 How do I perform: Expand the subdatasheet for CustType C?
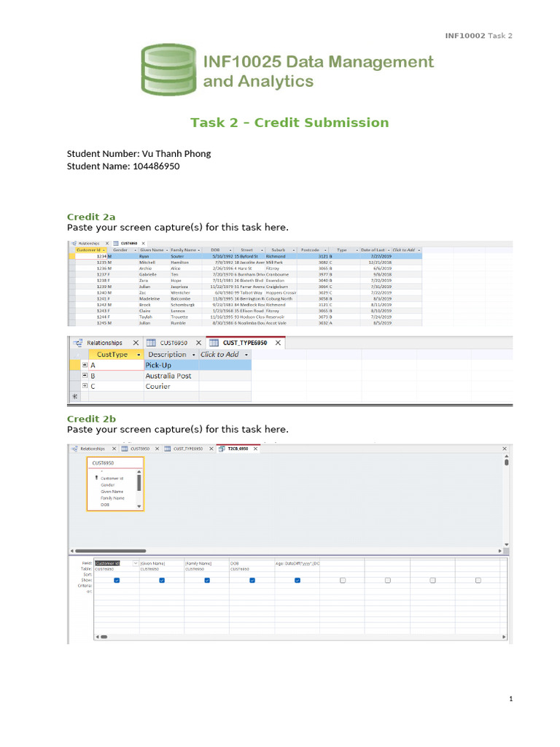click(x=85, y=386)
